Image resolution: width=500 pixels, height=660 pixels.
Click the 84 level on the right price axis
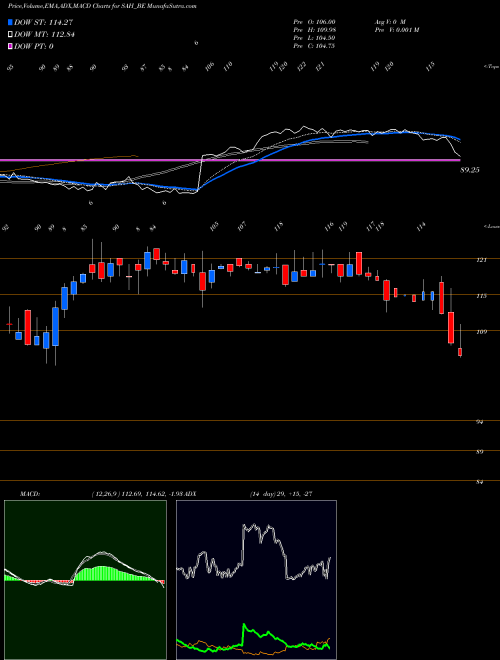(480, 482)
